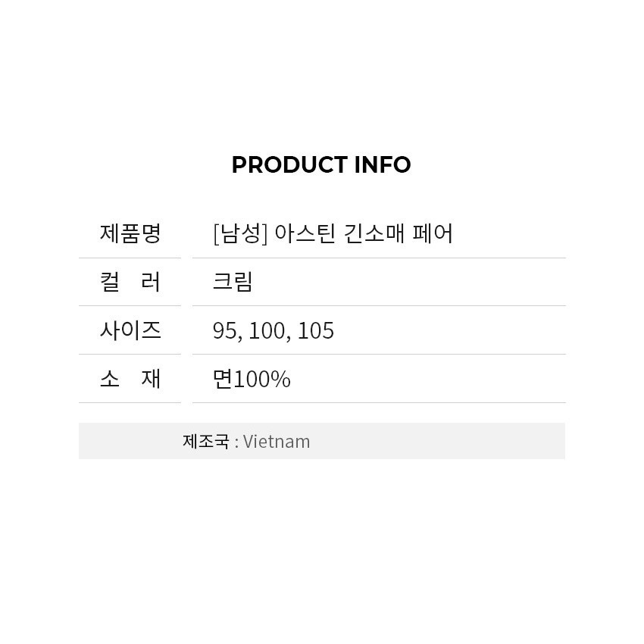Pick size 105 in the size row

pos(315,331)
